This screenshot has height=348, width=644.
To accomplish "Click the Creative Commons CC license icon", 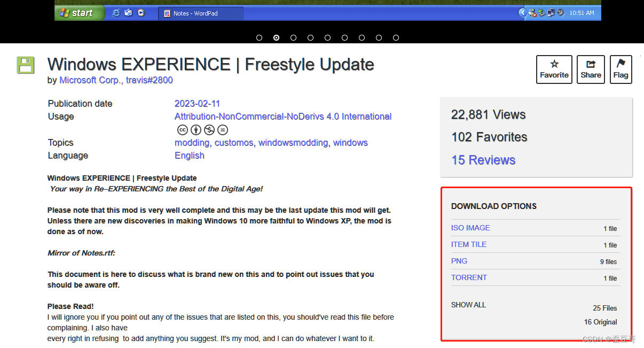I will tap(182, 129).
